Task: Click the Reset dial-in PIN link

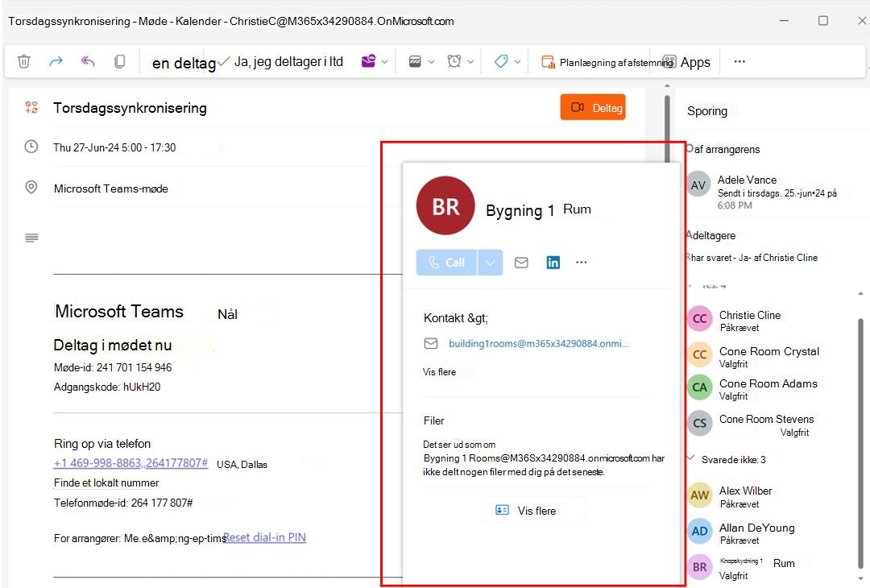Action: [265, 537]
